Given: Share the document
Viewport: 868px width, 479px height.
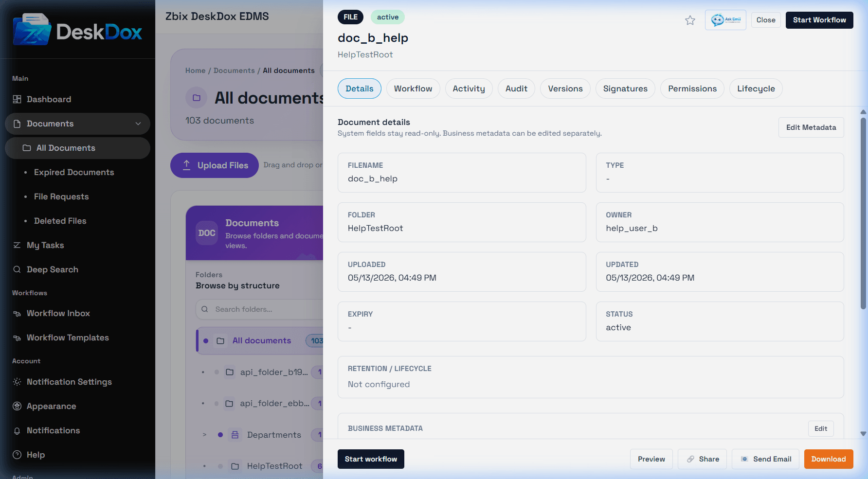Looking at the screenshot, I should [702, 459].
